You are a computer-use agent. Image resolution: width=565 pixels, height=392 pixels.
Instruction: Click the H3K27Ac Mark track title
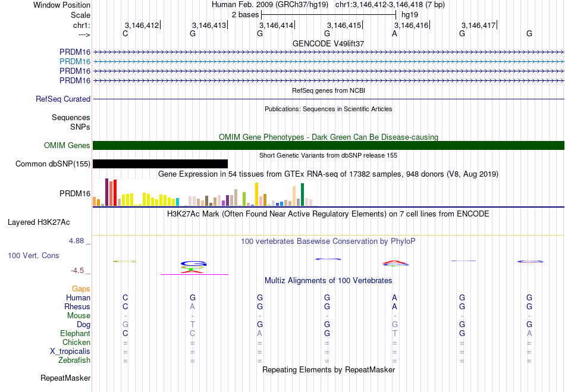tap(328, 214)
